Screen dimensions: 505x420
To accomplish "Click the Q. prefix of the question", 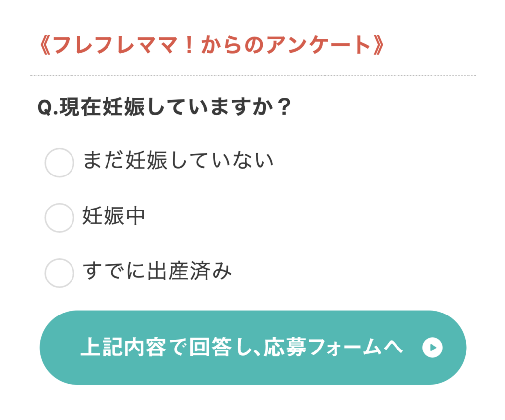I will (x=48, y=108).
